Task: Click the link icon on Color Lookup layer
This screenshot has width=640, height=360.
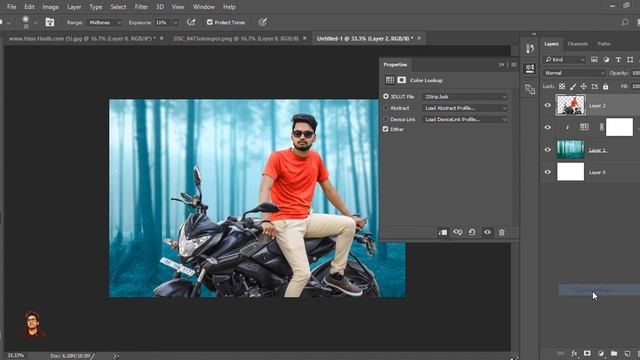Action: coord(602,127)
